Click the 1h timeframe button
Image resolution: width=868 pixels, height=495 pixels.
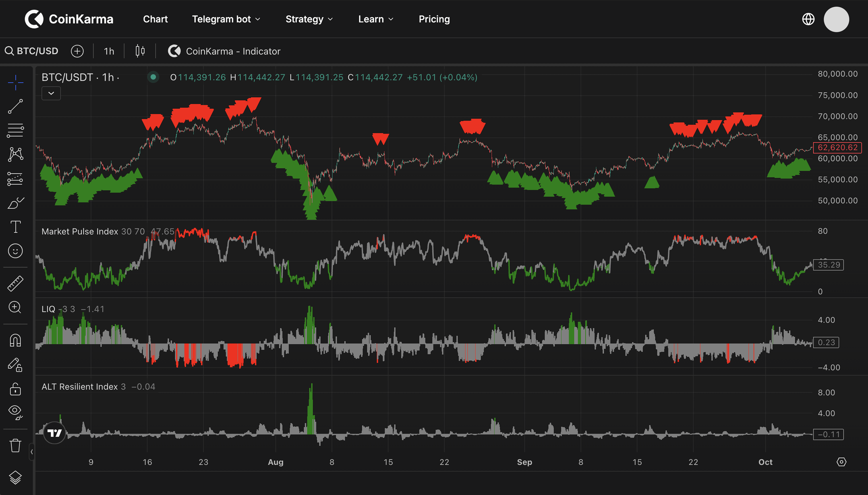click(109, 51)
